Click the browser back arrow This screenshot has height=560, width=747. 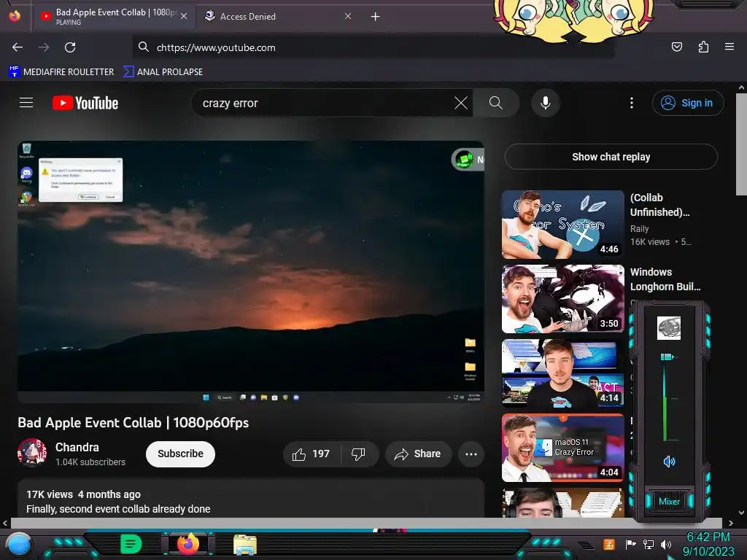tap(18, 47)
